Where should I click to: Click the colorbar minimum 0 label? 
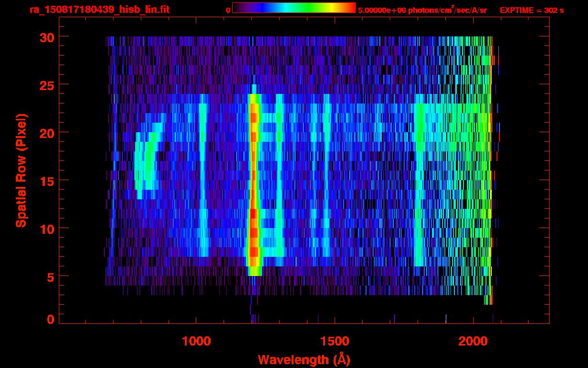click(228, 10)
